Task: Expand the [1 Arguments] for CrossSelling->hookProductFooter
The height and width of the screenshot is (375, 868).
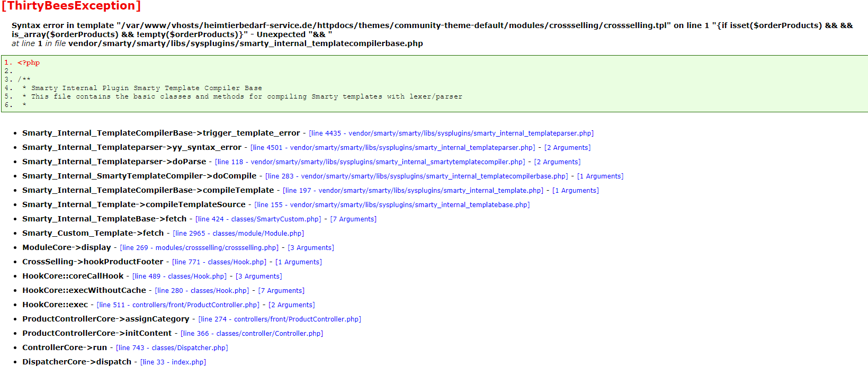Action: (x=299, y=262)
